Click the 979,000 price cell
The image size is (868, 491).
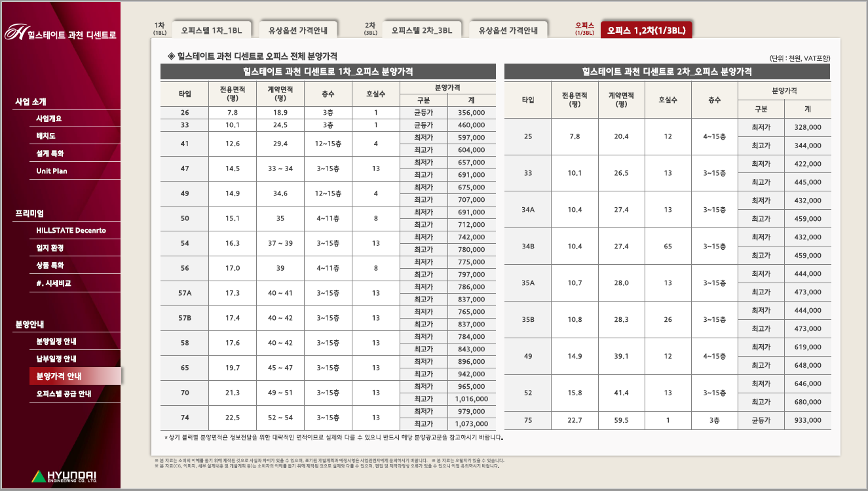(471, 411)
